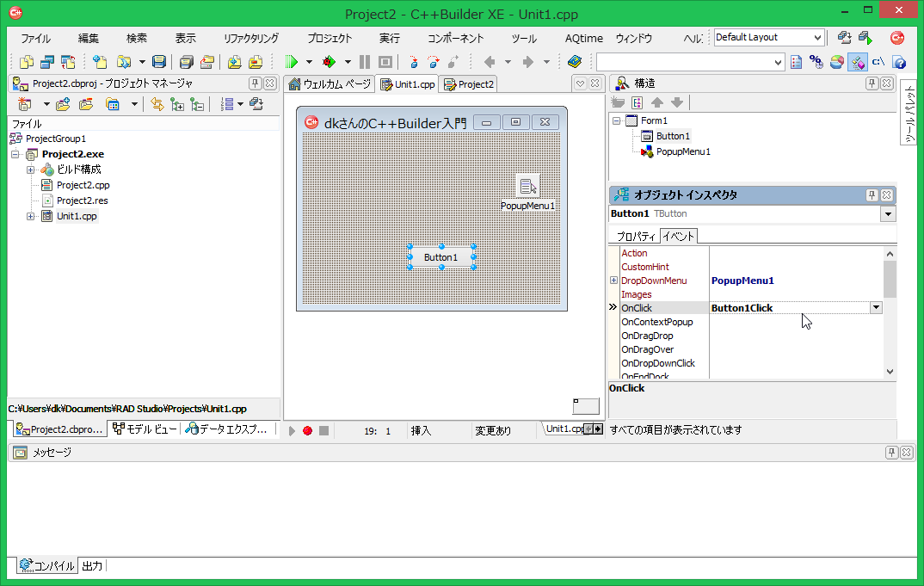Click the red macro record button

(x=307, y=430)
